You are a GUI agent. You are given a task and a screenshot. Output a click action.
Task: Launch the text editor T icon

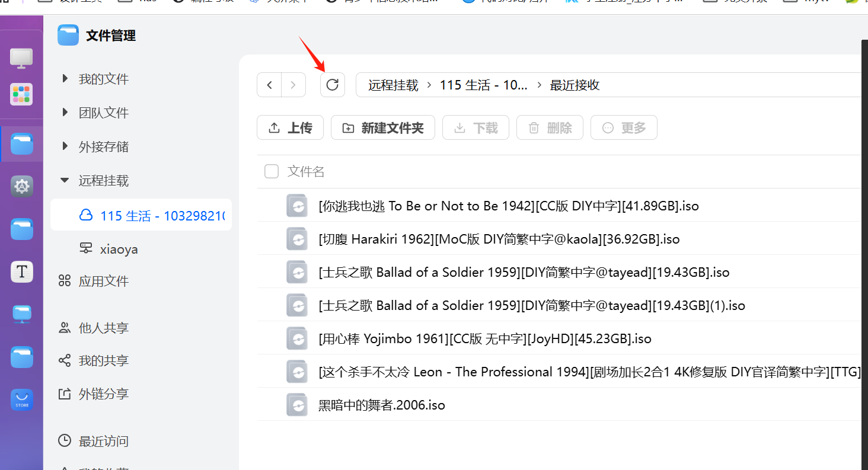[22, 271]
